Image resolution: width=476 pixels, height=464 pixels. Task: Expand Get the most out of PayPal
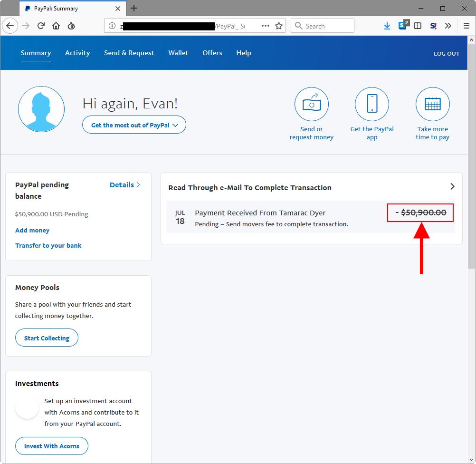pyautogui.click(x=134, y=125)
